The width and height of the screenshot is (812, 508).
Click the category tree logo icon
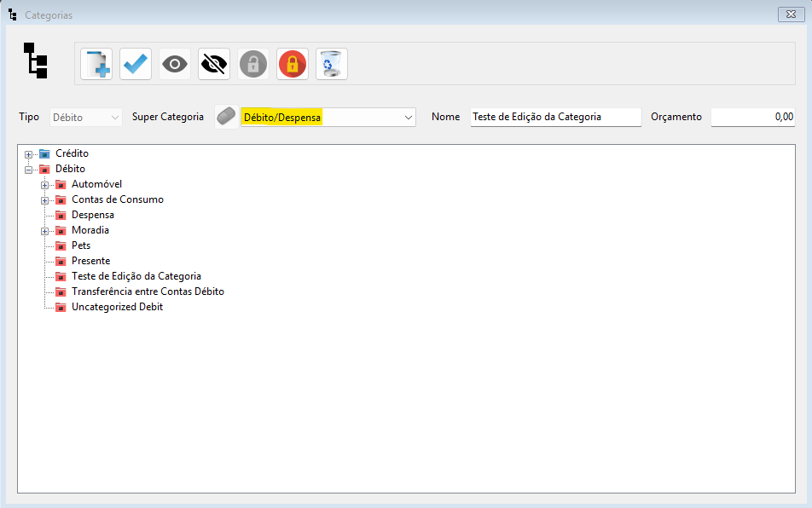pyautogui.click(x=35, y=61)
